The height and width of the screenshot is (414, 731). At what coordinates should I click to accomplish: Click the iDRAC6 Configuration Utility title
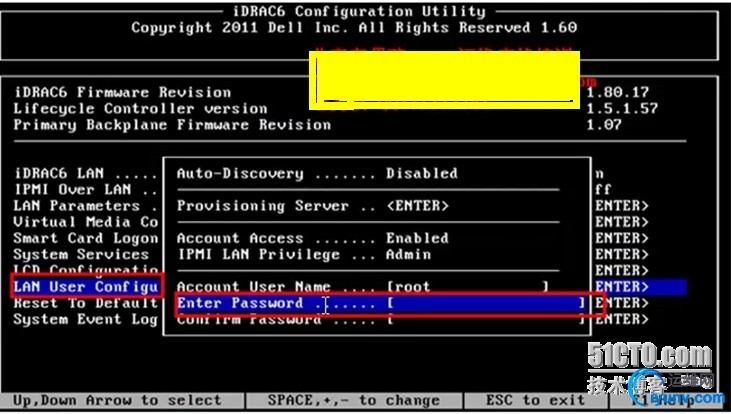pyautogui.click(x=358, y=11)
